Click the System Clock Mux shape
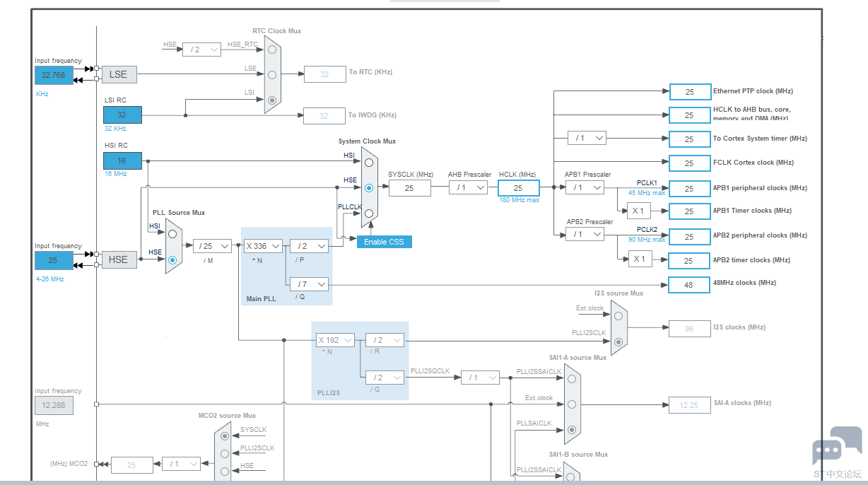Screen dimensions: 868x485 pyautogui.click(x=370, y=187)
